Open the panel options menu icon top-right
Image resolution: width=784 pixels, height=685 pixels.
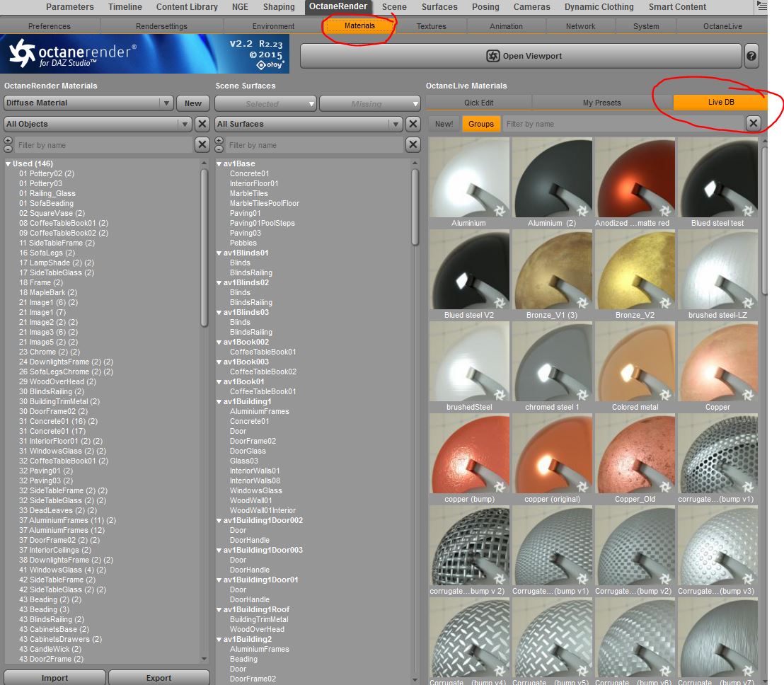[761, 6]
